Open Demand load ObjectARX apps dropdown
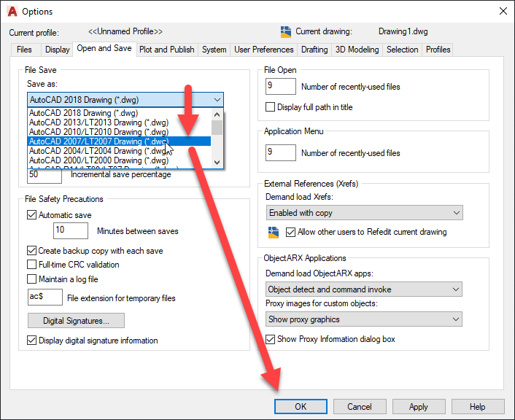Viewport: 515px width, 420px height. tap(364, 289)
